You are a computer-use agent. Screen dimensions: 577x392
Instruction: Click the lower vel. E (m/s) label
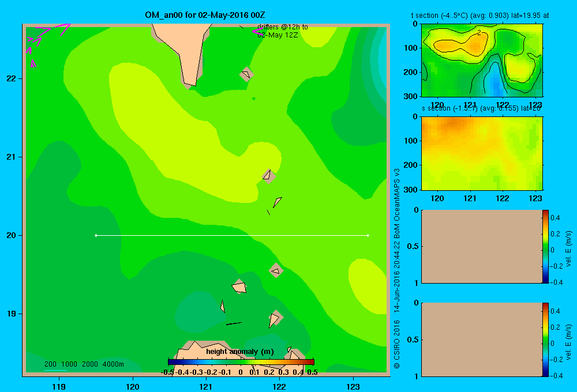[569, 342]
